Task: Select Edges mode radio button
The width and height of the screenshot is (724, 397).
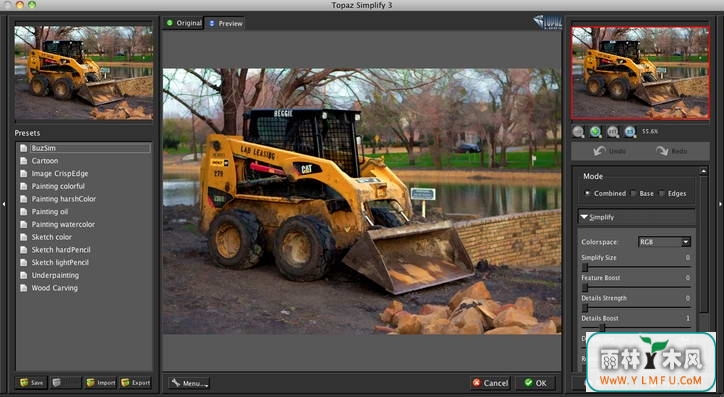Action: tap(662, 193)
